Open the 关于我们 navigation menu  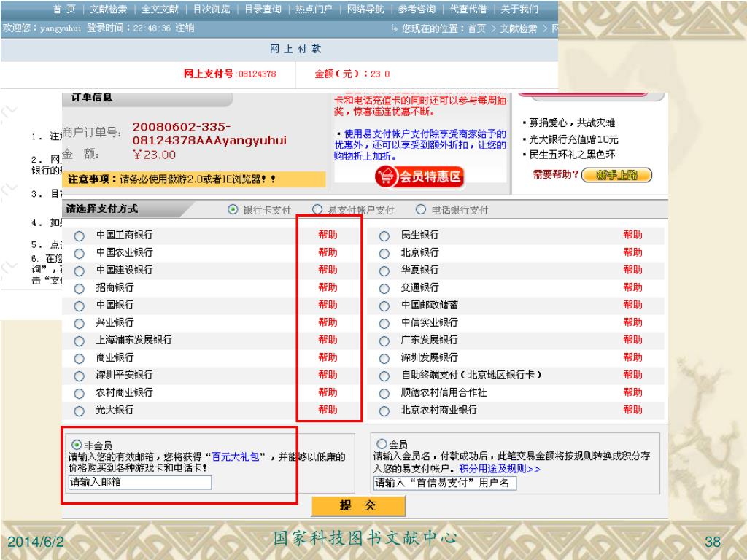click(x=519, y=9)
